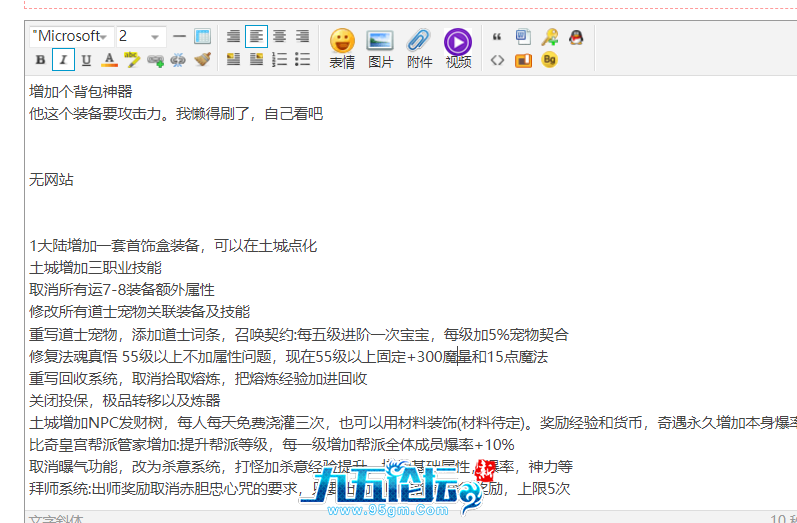Image resolution: width=797 pixels, height=523 pixels.
Task: Click the line 他这个装备要攻击力
Action: [x=176, y=114]
